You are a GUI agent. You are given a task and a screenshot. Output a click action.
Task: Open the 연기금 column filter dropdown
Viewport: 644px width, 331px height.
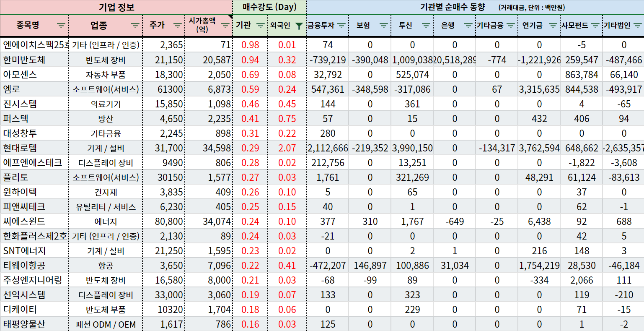click(x=553, y=26)
